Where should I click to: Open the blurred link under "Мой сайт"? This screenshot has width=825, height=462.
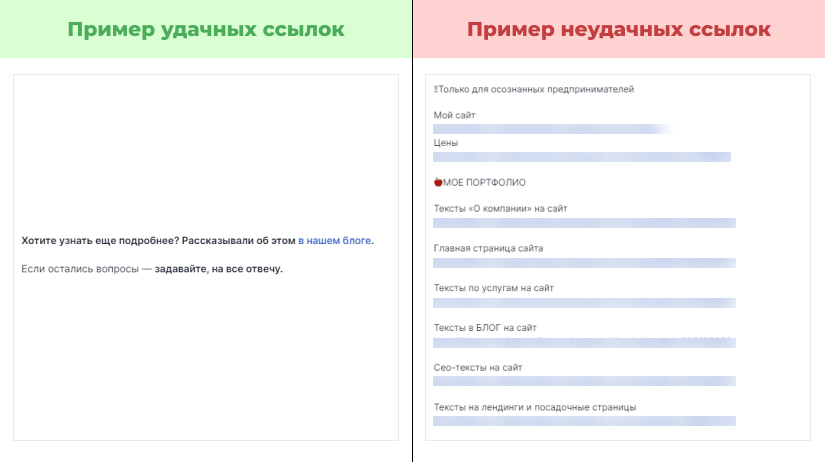pos(550,129)
